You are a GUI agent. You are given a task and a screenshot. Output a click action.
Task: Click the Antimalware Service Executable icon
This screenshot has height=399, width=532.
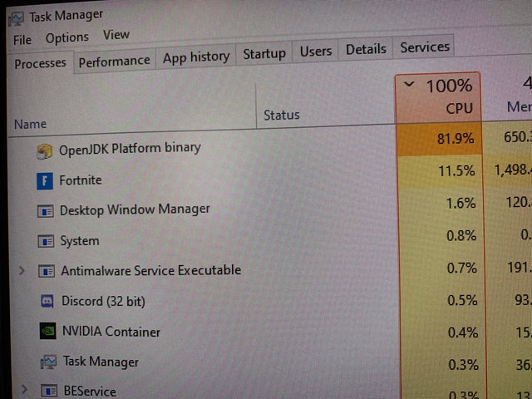point(47,272)
